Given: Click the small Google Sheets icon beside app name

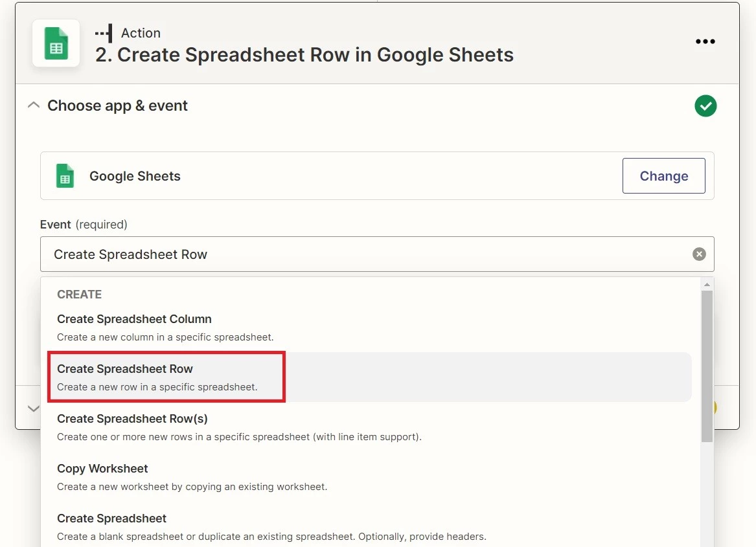Looking at the screenshot, I should tap(65, 176).
